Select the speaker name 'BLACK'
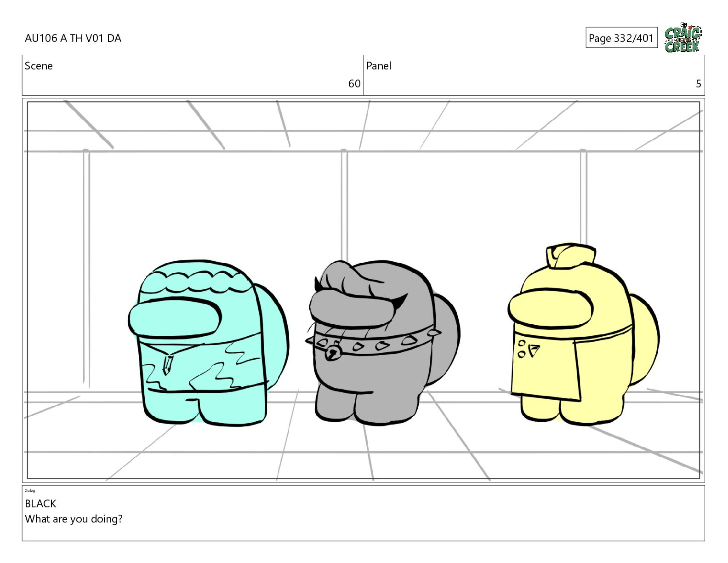Image resolution: width=728 pixels, height=563 pixels. (40, 504)
